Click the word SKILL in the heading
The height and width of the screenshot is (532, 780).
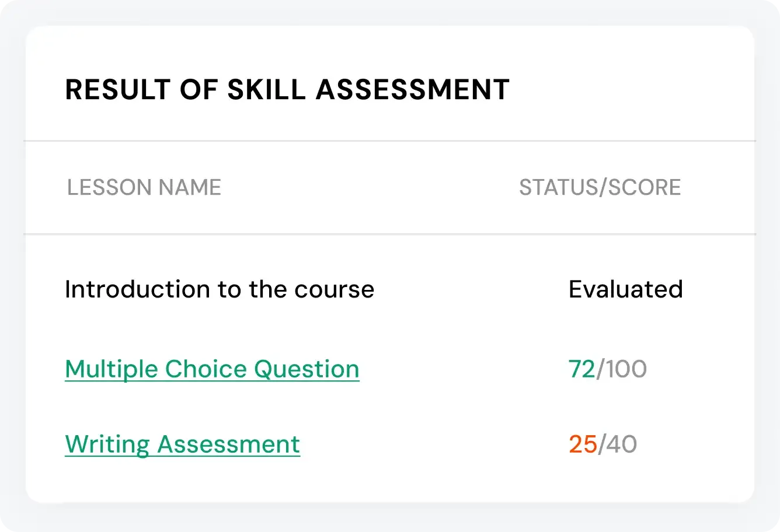click(x=266, y=90)
